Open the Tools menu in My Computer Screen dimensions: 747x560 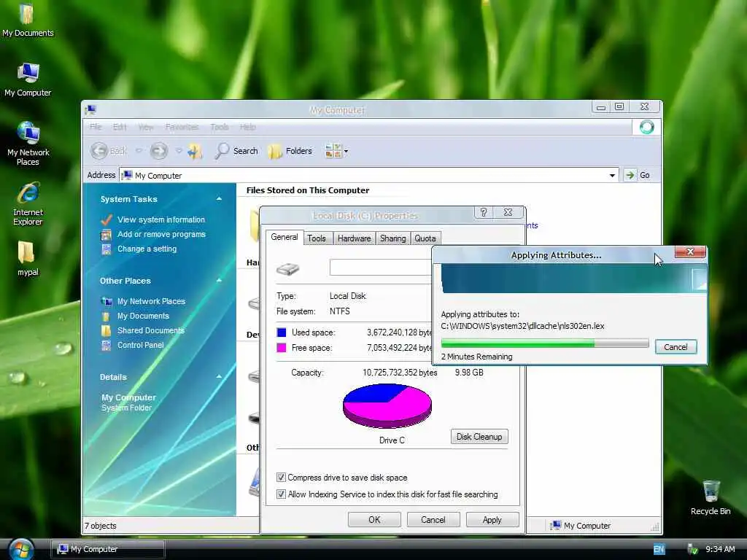220,127
